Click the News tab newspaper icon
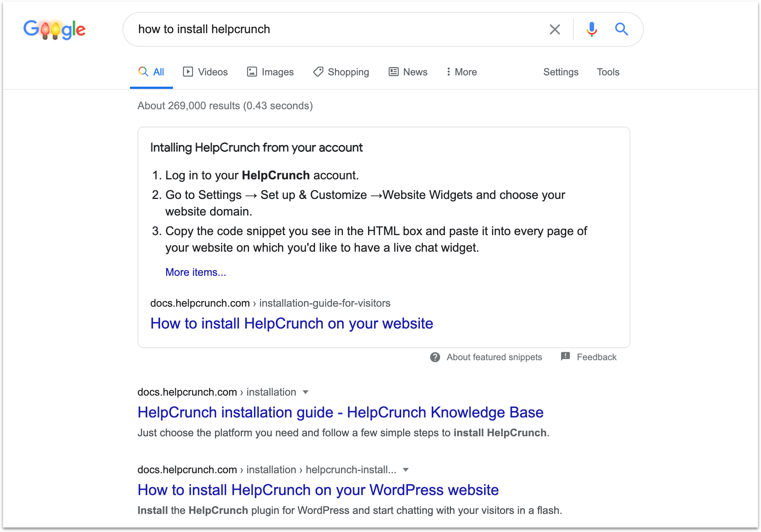Image resolution: width=761 pixels, height=532 pixels. pyautogui.click(x=393, y=72)
